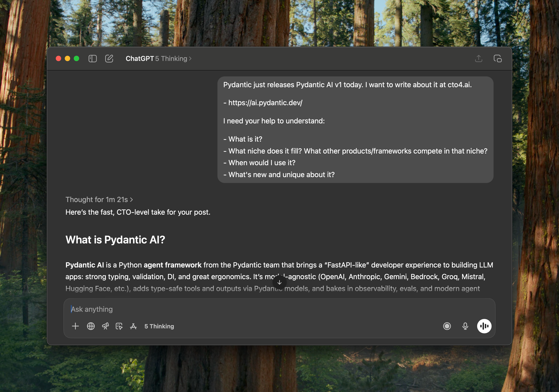Click the plus attach icon
Viewport: 559px width, 392px height.
(76, 326)
